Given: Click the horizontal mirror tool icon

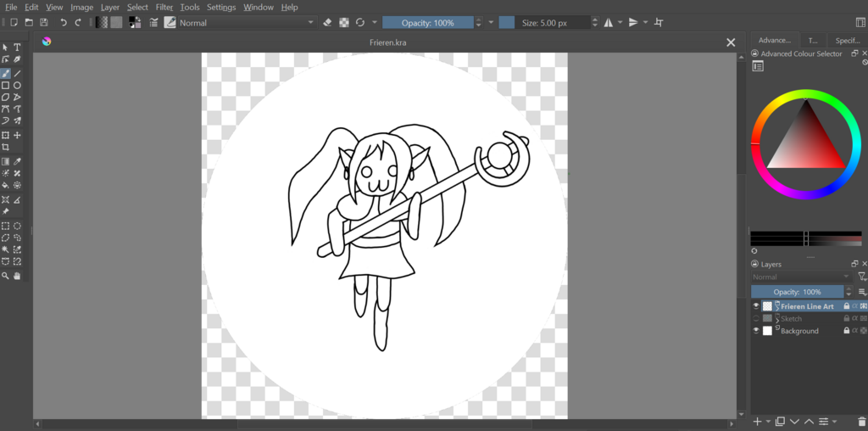Looking at the screenshot, I should [x=608, y=23].
